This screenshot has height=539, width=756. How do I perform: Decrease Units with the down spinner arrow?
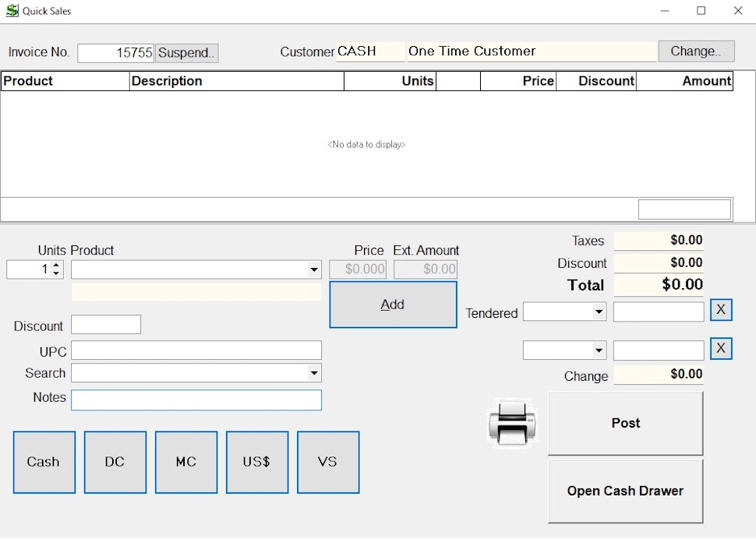tap(56, 273)
